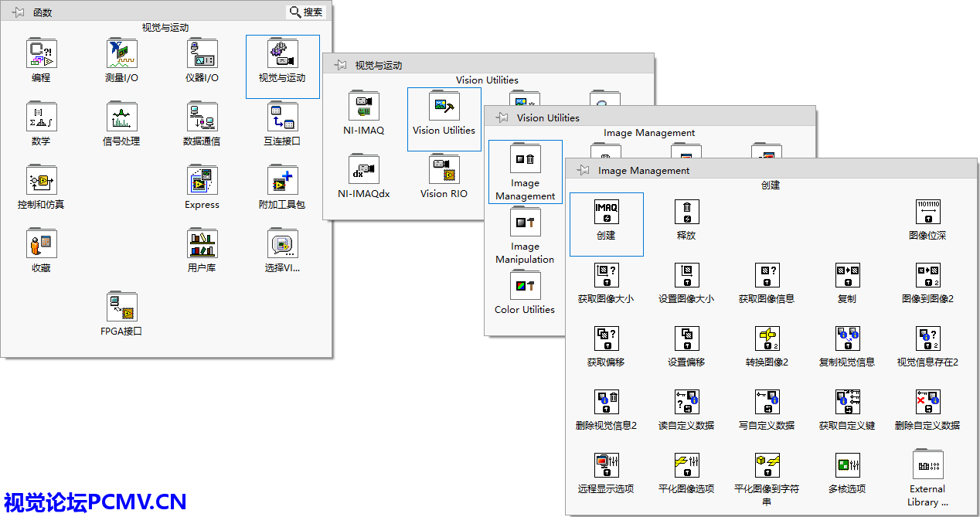Open the 仪器I/O palette icon
980x517 pixels.
tap(202, 53)
